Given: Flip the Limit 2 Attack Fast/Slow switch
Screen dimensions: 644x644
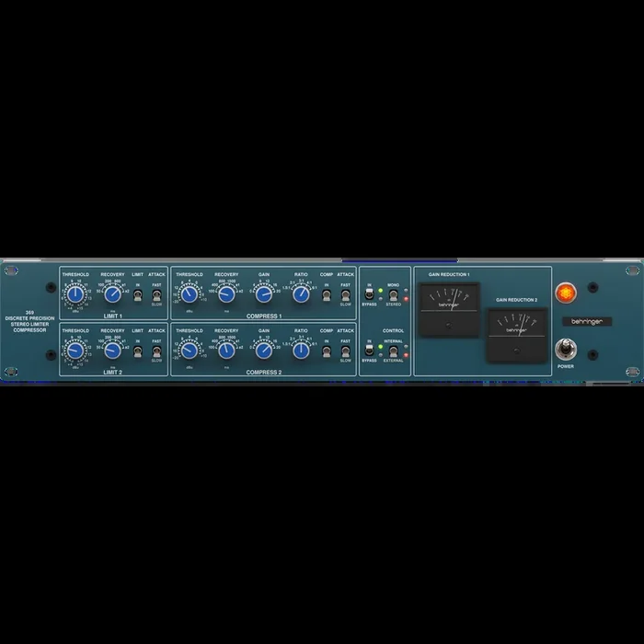Looking at the screenshot, I should 156,351.
